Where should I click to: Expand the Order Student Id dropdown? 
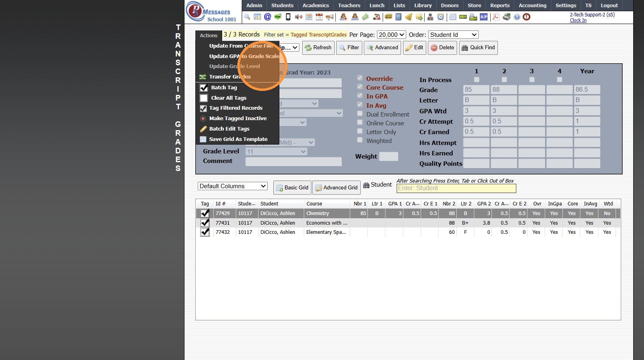(453, 35)
